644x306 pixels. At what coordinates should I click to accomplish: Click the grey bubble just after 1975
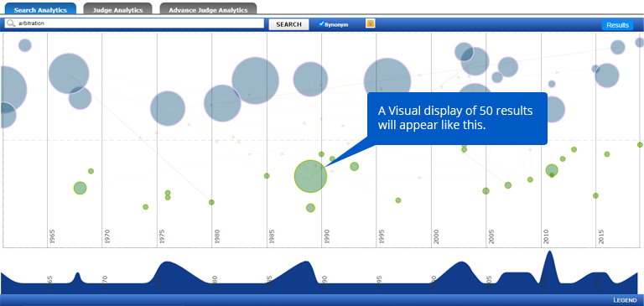pyautogui.click(x=168, y=108)
